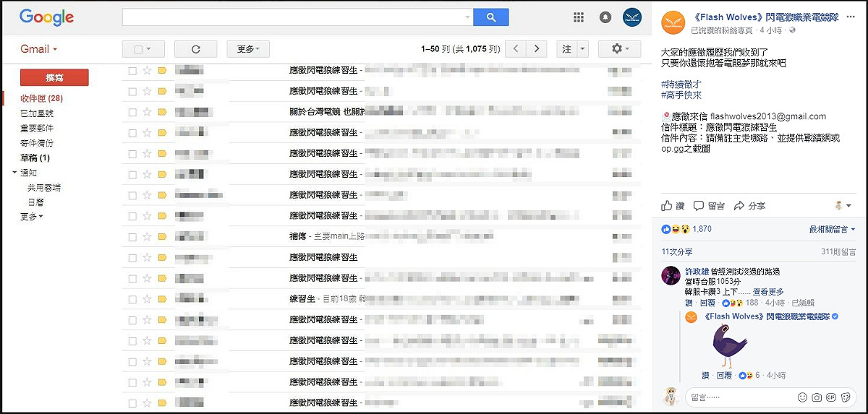
Task: Open the select-all dropdown arrow
Action: click(x=148, y=49)
